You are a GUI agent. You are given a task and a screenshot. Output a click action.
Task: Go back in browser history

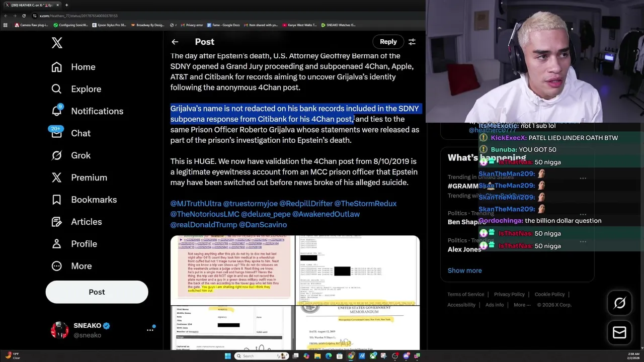point(6,16)
